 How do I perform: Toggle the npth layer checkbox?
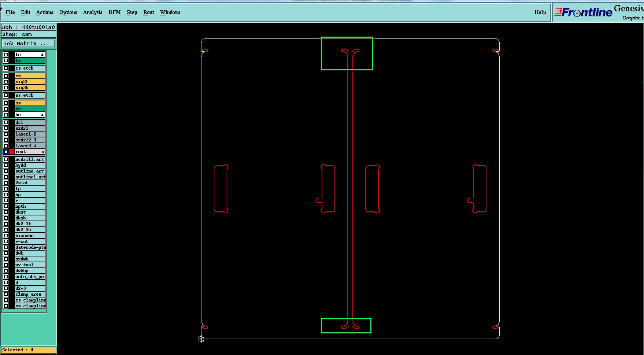click(x=6, y=206)
